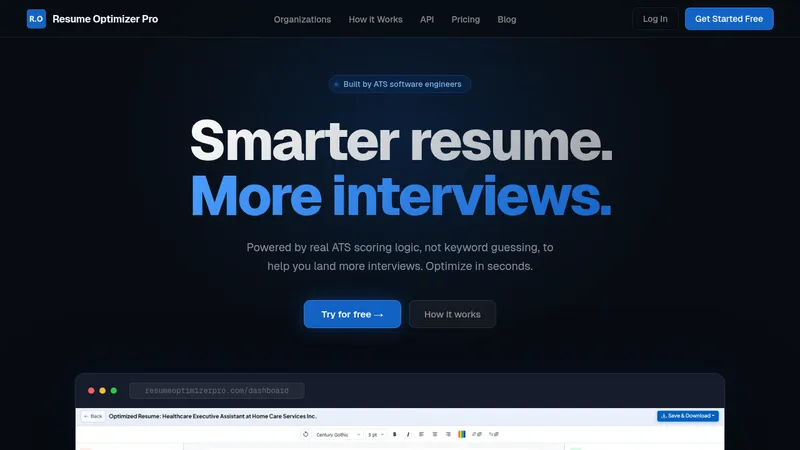Click the reset/refresh icon in editor toolbar
Screen dimensions: 800x450
point(306,434)
